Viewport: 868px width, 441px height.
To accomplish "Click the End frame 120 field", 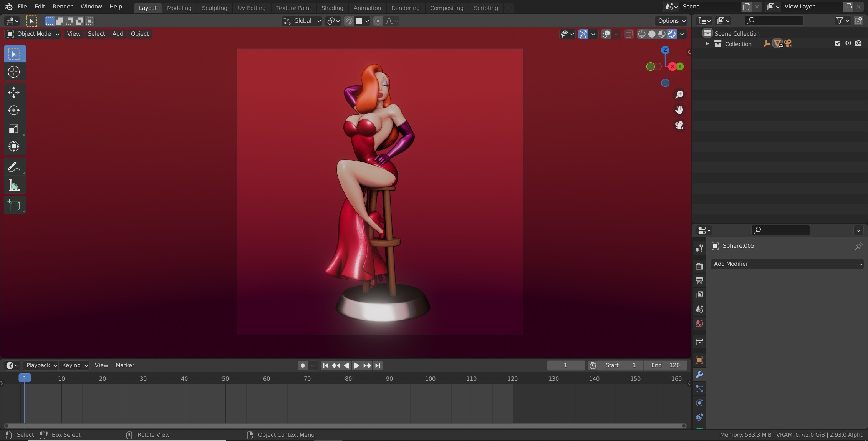I will (x=666, y=365).
